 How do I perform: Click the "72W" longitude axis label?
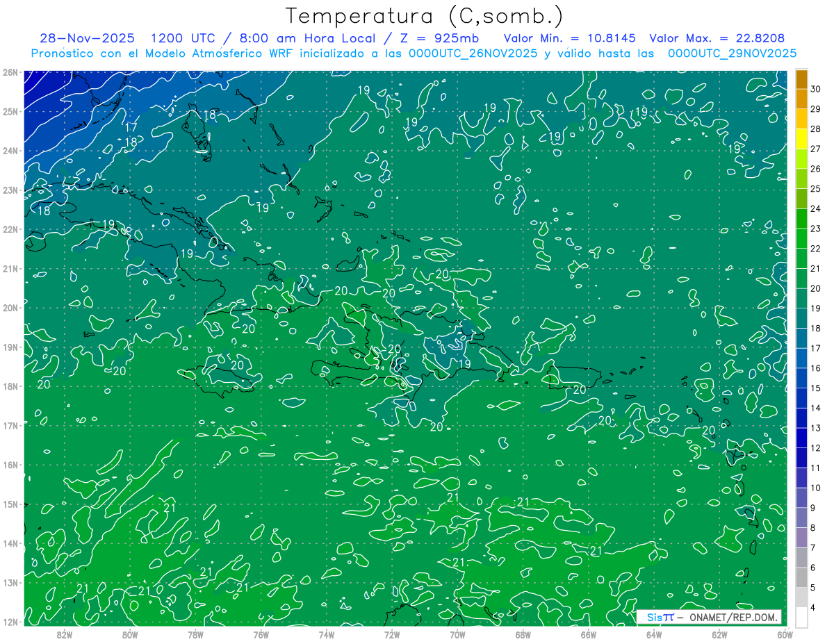[392, 634]
